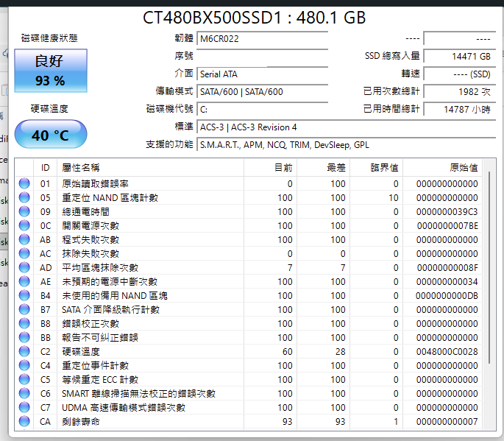Click the empty 序號 serial number field

coord(262,57)
